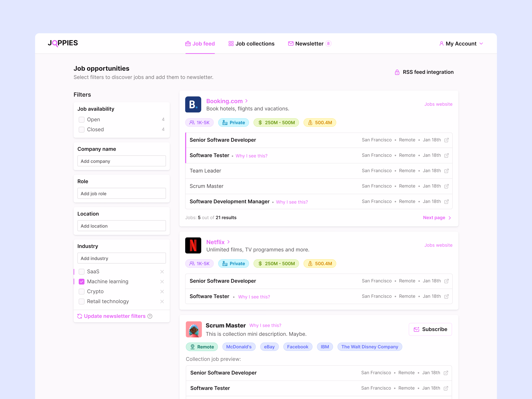532x399 pixels.
Task: Click the Add company input field
Action: point(122,161)
